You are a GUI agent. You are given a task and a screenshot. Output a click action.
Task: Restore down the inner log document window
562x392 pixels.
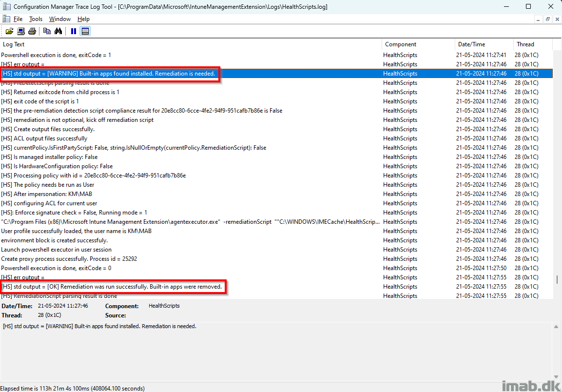click(x=548, y=20)
